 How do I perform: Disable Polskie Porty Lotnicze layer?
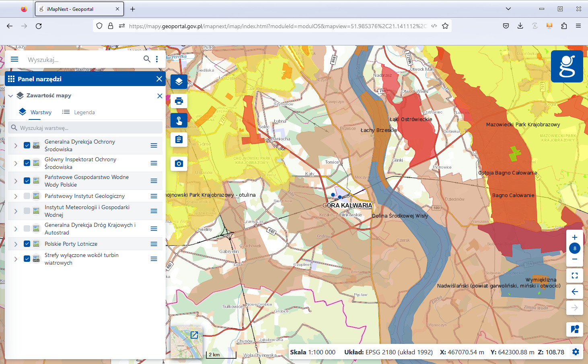pyautogui.click(x=27, y=244)
